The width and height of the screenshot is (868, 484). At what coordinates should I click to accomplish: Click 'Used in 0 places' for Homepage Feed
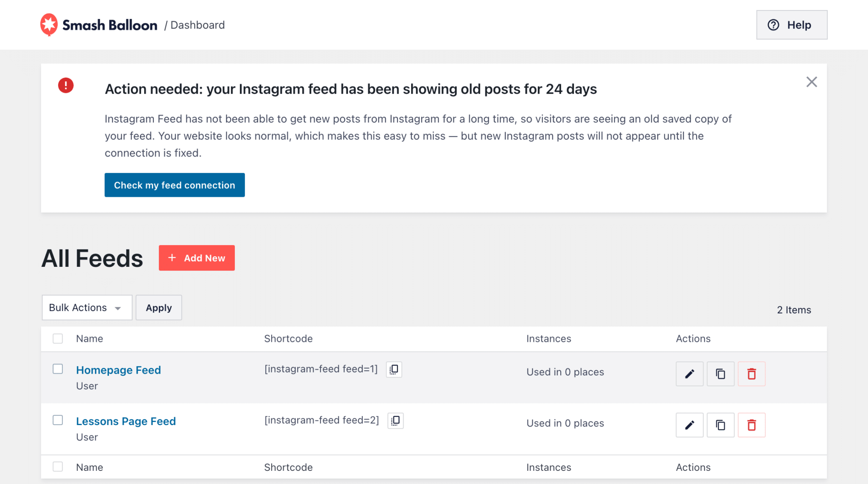(x=565, y=372)
